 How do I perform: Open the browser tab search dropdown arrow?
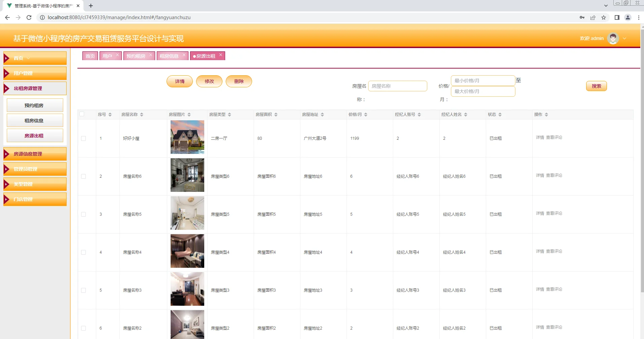point(606,5)
